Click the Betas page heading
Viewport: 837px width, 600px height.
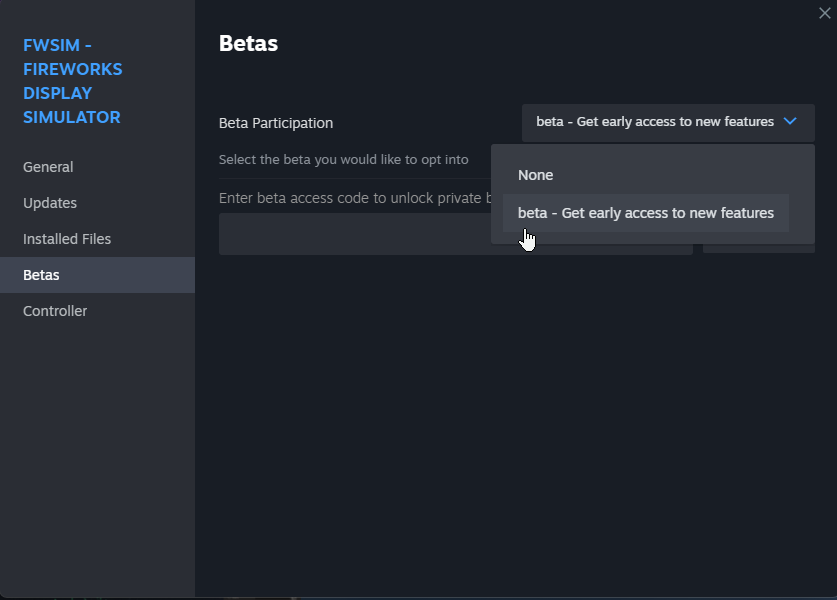(248, 44)
